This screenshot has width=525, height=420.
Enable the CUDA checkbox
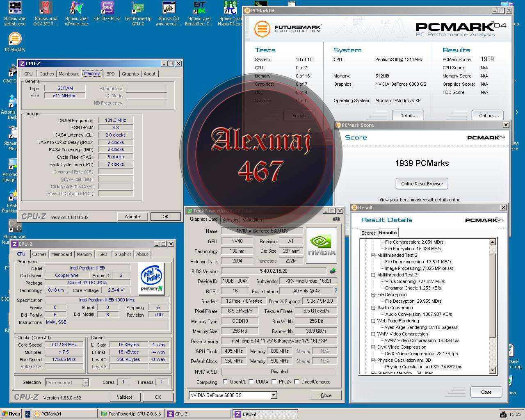[251, 382]
